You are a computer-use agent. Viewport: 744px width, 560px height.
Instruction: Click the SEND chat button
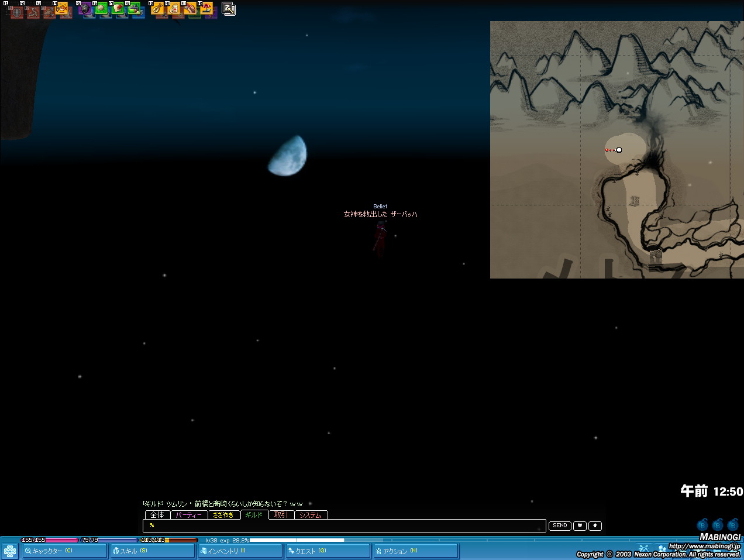(x=560, y=525)
